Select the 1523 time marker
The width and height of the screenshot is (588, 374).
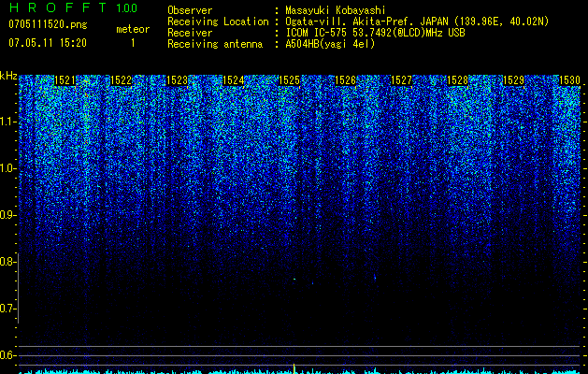177,80
